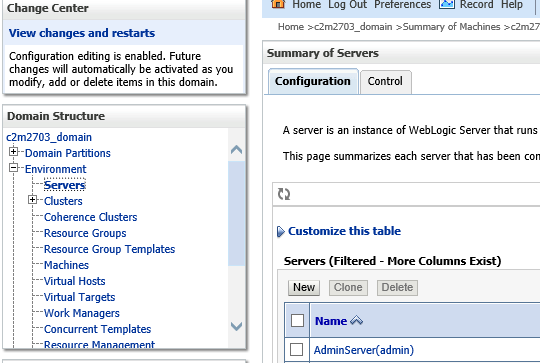Screen dimensions: 540x363
Task: Click the New server button
Action: coord(304,288)
